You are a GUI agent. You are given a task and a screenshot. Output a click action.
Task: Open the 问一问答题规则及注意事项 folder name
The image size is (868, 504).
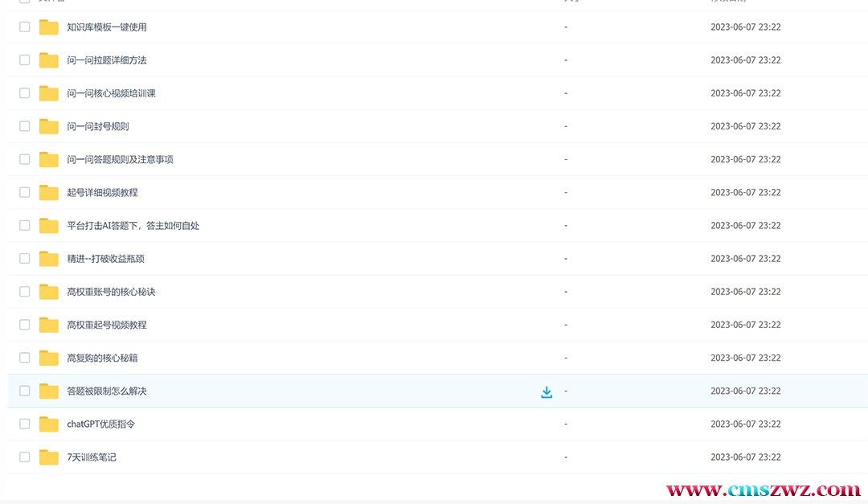(120, 160)
